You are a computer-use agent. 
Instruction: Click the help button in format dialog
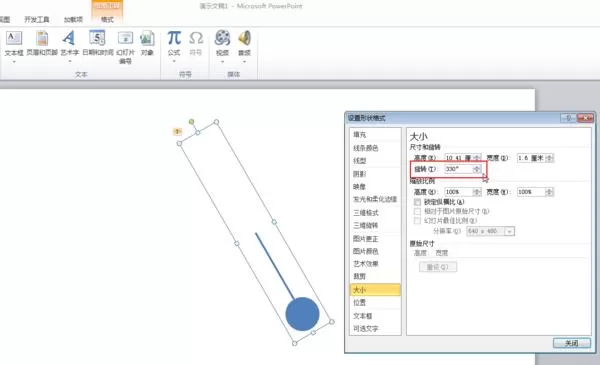point(568,118)
